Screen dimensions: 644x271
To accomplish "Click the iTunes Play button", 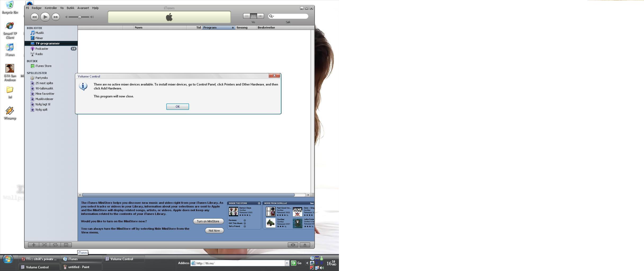I will [x=45, y=17].
